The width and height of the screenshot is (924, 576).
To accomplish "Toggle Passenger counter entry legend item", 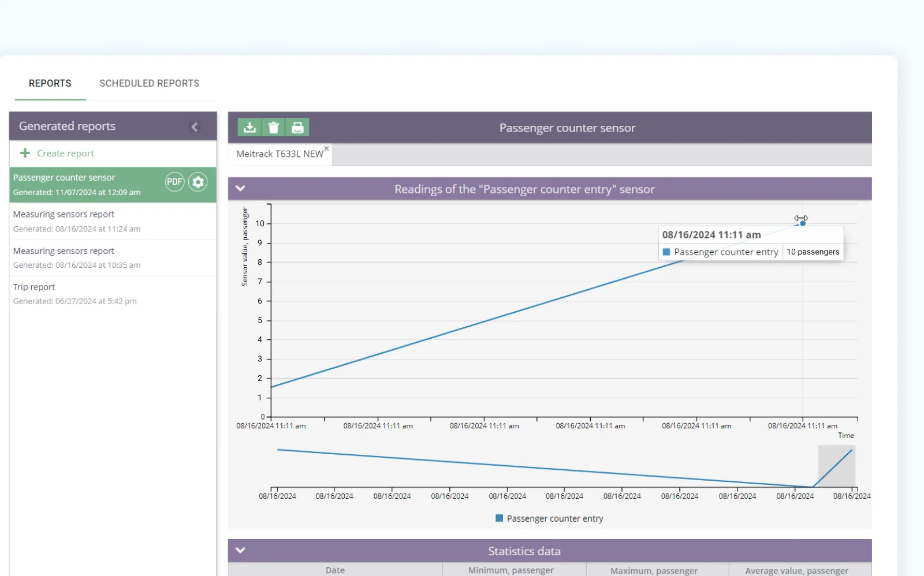I will click(549, 518).
